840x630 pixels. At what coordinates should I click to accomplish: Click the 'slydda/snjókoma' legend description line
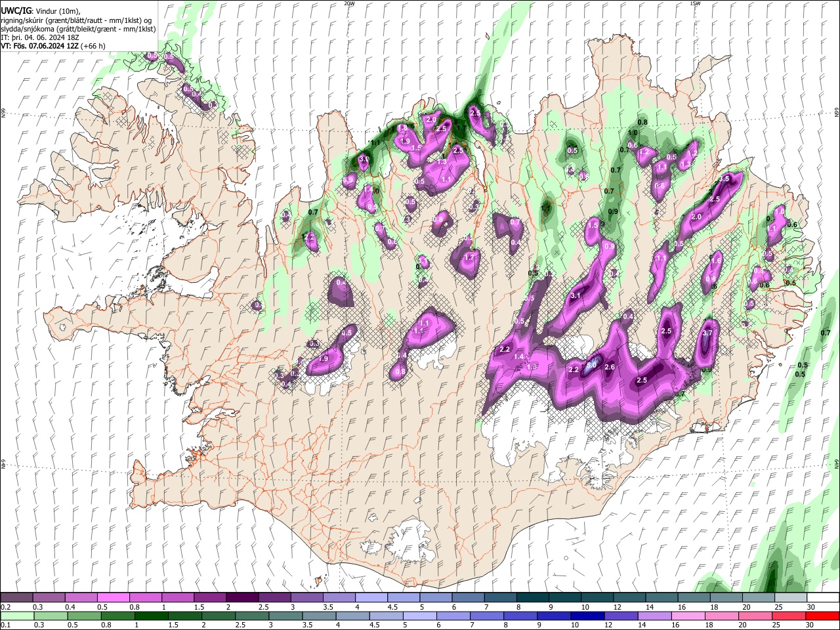(78, 29)
